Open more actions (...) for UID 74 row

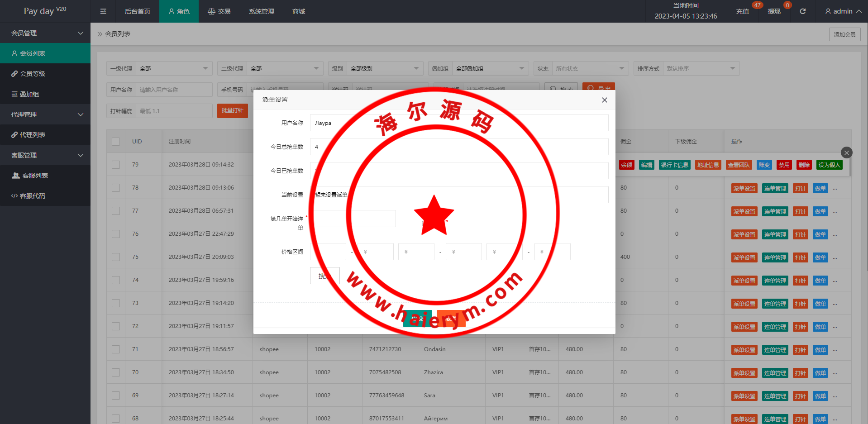(x=835, y=281)
